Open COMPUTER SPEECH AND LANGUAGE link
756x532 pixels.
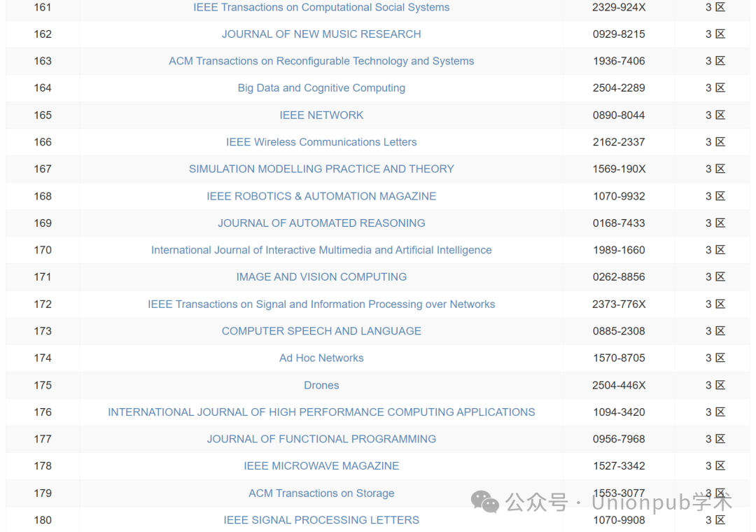[x=321, y=331]
